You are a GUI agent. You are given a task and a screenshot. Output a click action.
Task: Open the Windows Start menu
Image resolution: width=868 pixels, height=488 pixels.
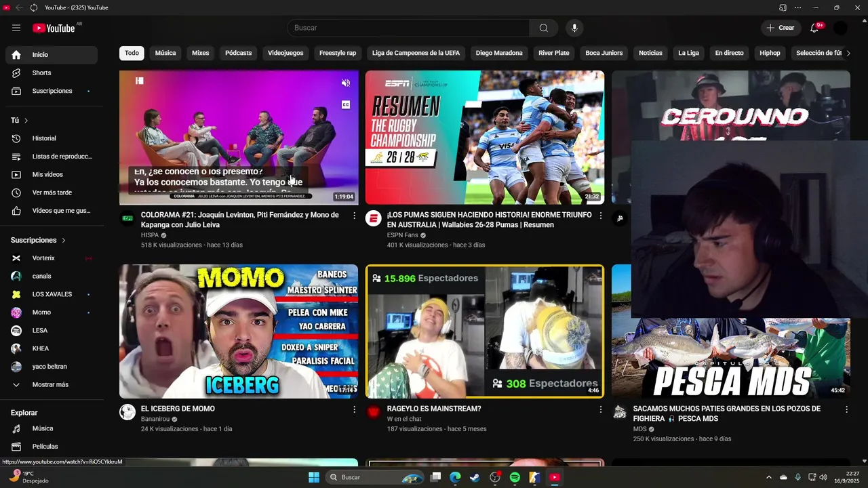click(314, 477)
